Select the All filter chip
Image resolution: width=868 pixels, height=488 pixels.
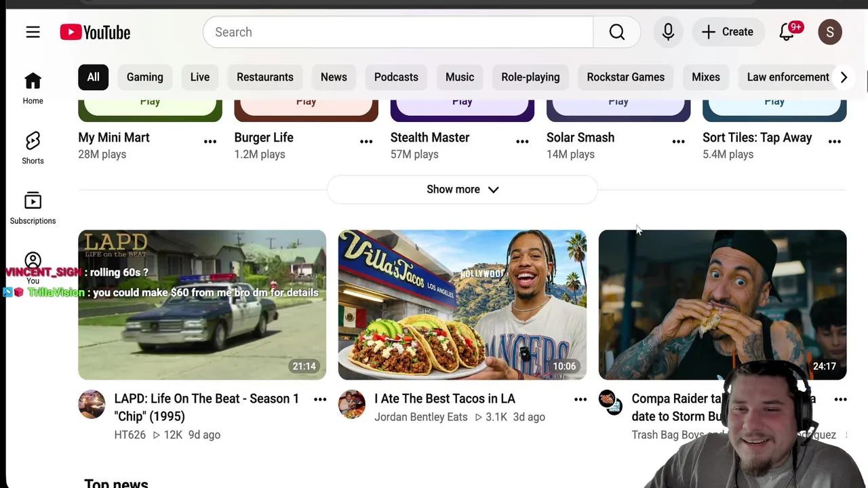click(x=93, y=77)
